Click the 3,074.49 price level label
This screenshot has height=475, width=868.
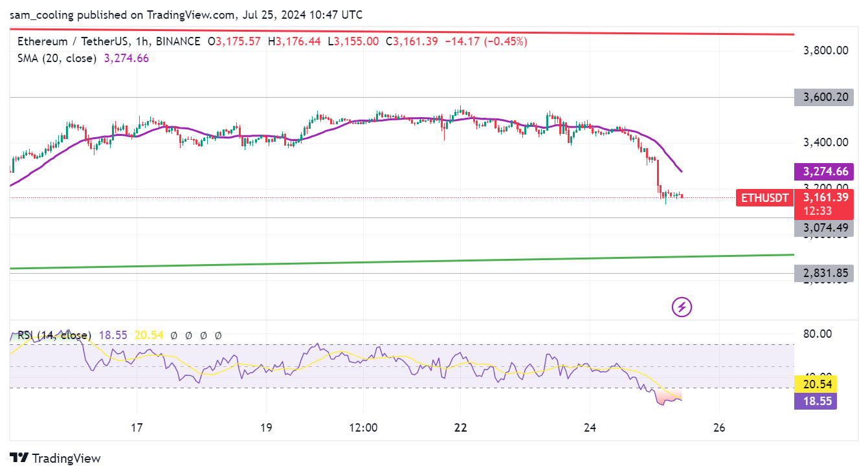point(825,227)
